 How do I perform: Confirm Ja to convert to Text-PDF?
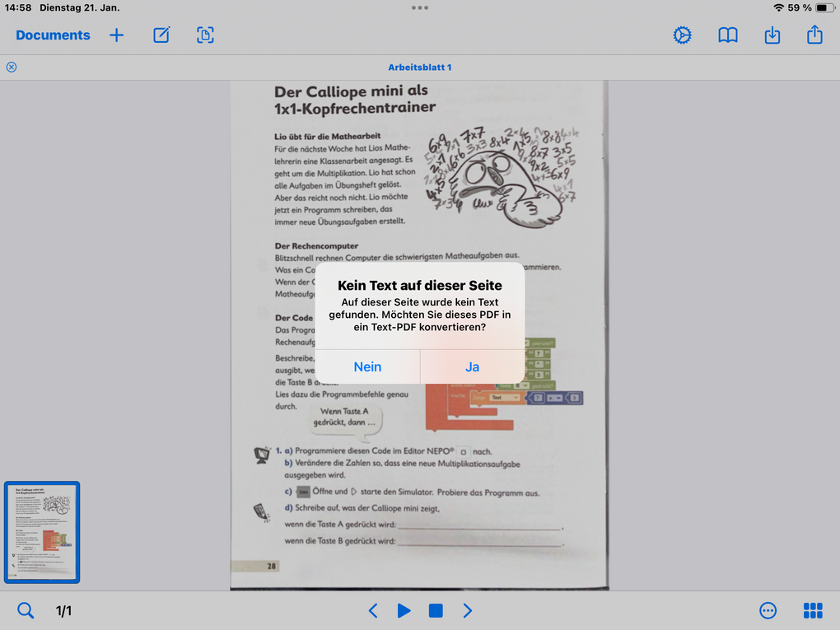point(472,367)
